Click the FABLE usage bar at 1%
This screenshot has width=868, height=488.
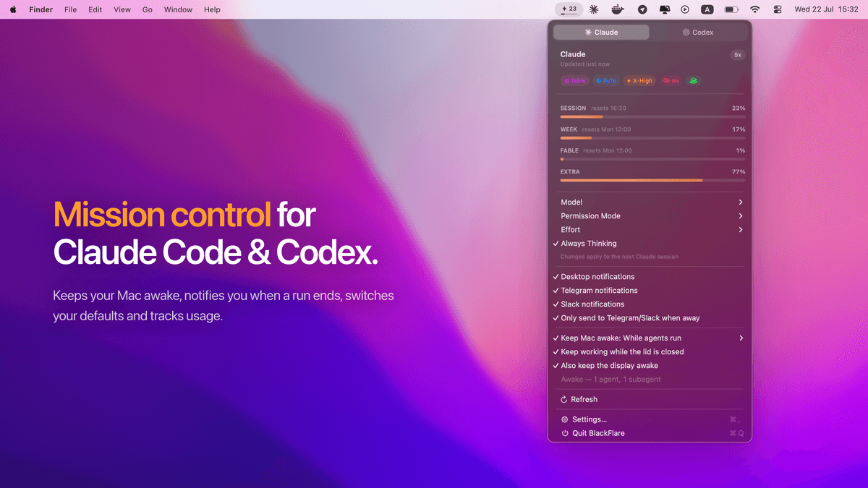pyautogui.click(x=652, y=159)
